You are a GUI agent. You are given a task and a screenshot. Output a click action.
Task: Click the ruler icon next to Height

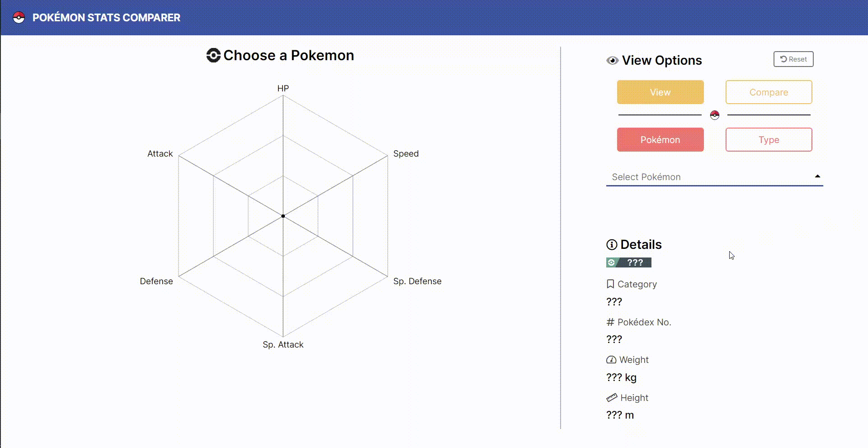tap(612, 397)
